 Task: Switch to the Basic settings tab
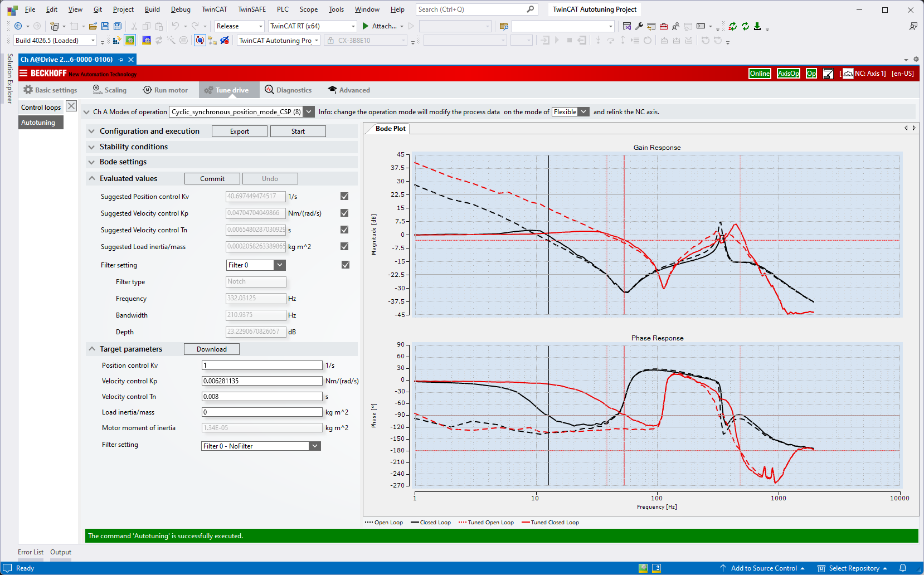pyautogui.click(x=50, y=90)
